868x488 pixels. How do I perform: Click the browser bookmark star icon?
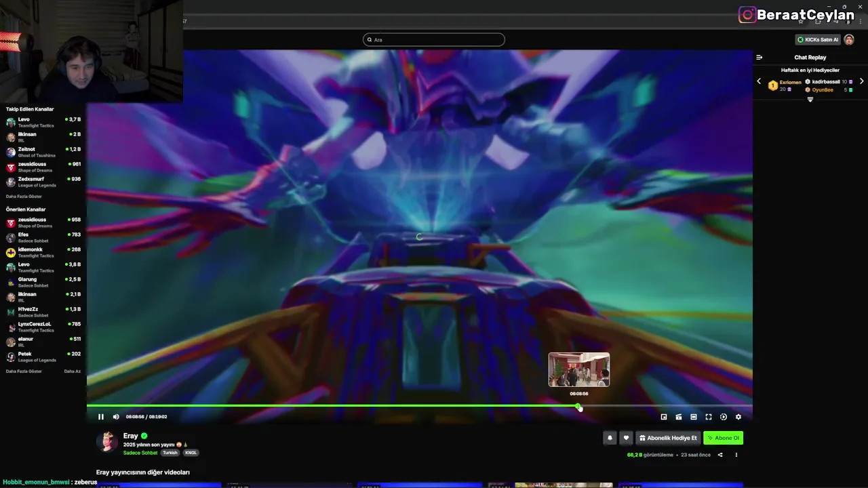coord(800,22)
